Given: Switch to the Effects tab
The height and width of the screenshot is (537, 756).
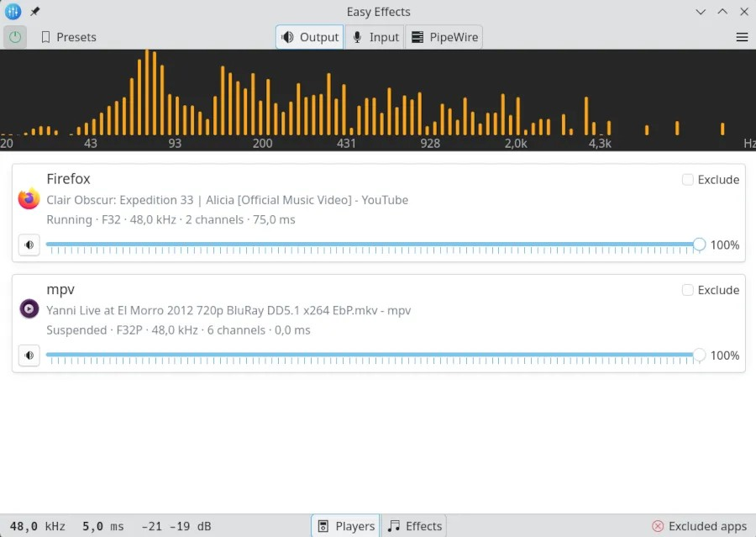Looking at the screenshot, I should click(415, 525).
